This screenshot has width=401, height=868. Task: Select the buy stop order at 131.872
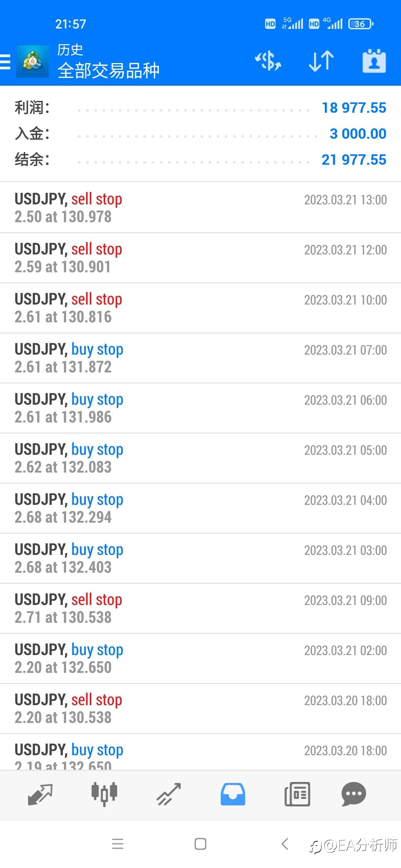(x=200, y=358)
